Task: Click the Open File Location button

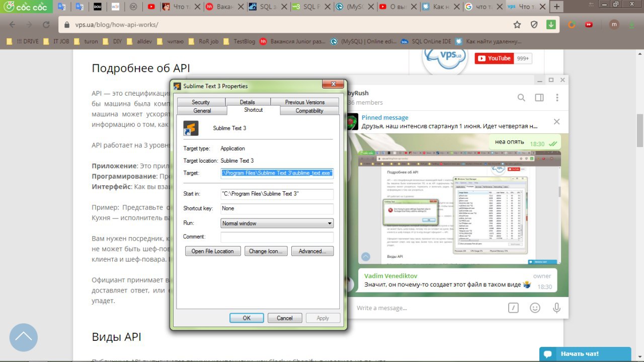Action: [x=213, y=251]
